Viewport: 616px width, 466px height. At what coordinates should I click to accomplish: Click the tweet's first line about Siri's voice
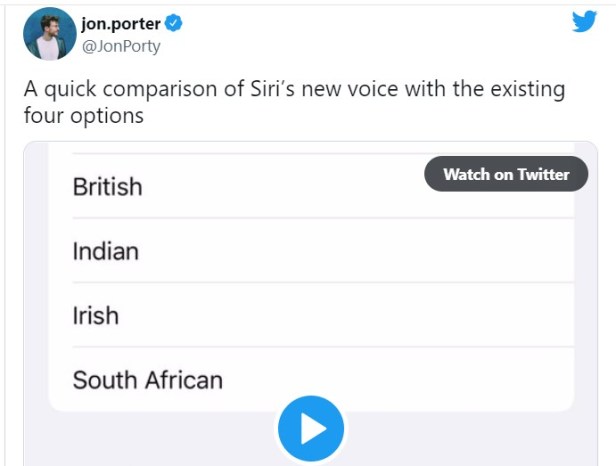(x=294, y=90)
